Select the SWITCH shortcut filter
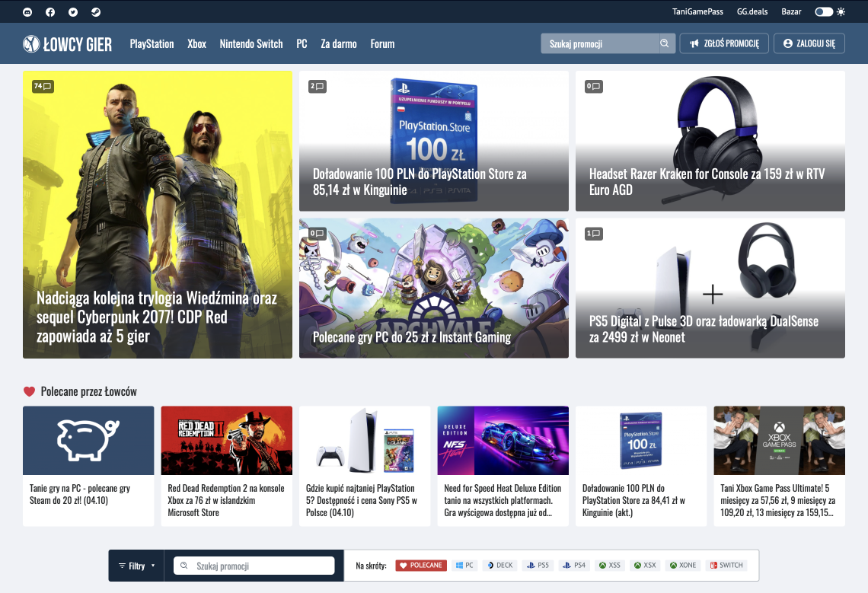This screenshot has width=868, height=593. pyautogui.click(x=727, y=566)
